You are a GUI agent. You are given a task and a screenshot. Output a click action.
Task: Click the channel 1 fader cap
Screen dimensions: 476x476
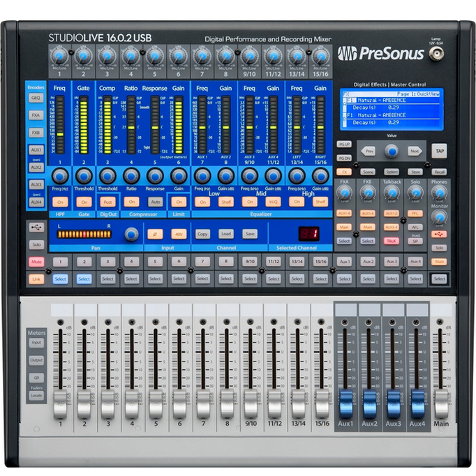tap(60, 405)
